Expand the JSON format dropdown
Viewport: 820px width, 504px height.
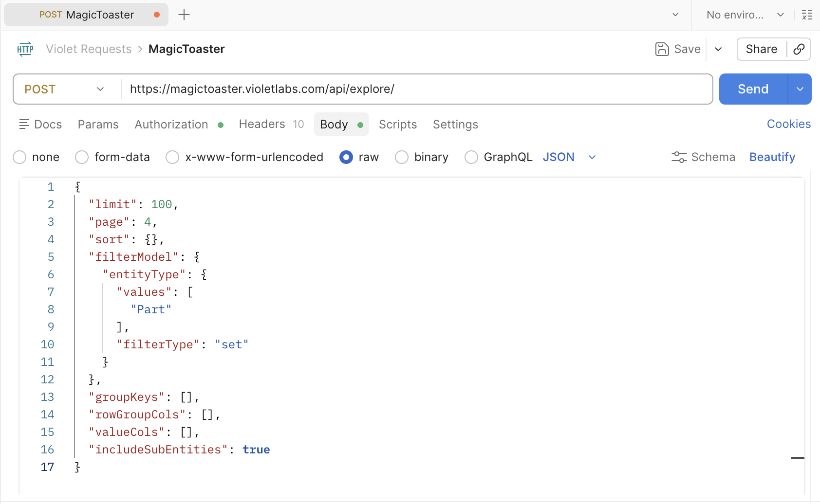592,157
